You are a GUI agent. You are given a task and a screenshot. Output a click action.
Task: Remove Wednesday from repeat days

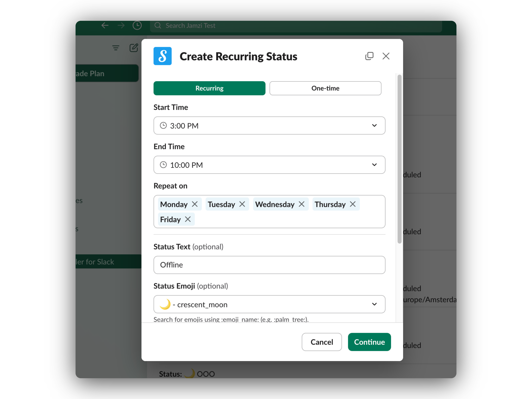point(302,204)
